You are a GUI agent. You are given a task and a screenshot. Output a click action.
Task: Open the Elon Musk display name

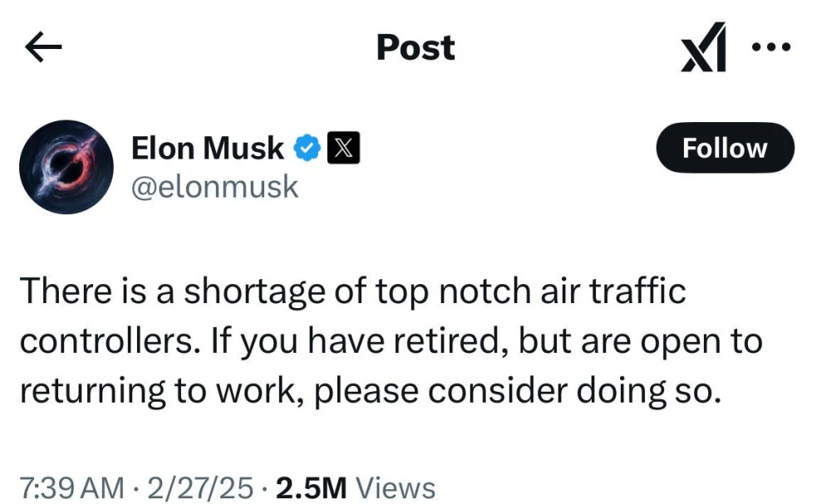pos(208,149)
